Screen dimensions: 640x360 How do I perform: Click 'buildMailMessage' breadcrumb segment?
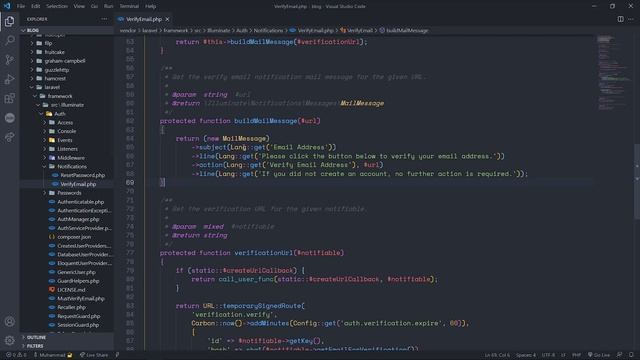(407, 30)
